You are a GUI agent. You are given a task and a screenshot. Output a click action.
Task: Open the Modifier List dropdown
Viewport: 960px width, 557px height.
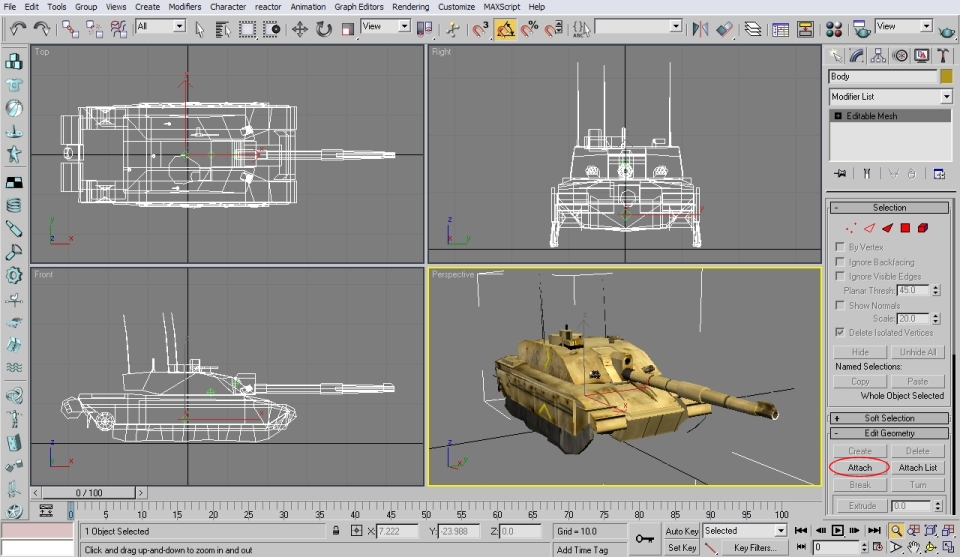(946, 97)
